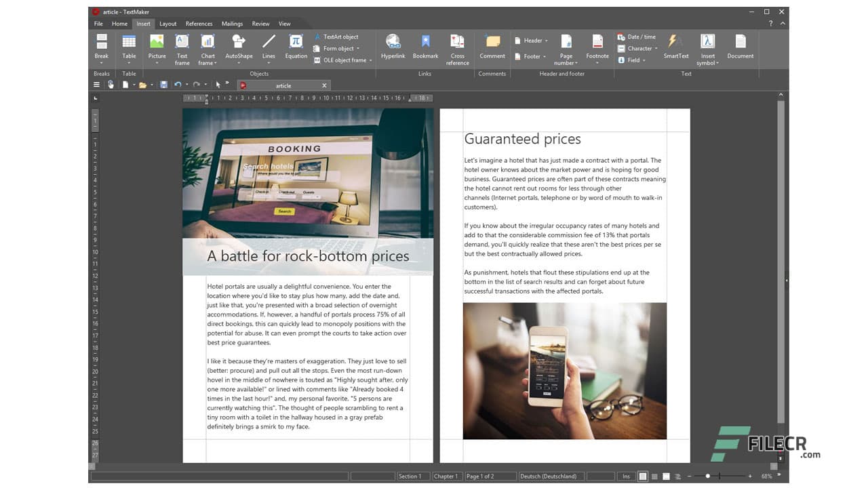Screen dimensions: 868x488
Task: Close the article document tab
Action: pyautogui.click(x=324, y=85)
